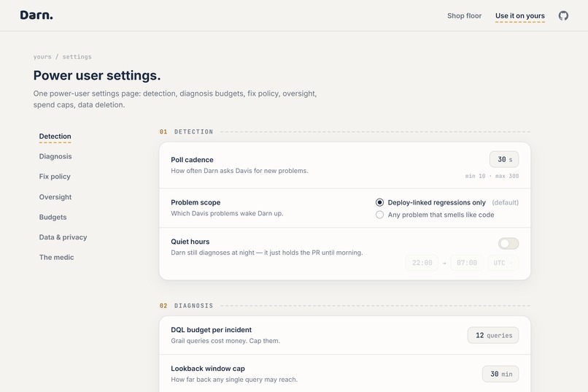The image size is (588, 392).
Task: Click the Quiet hours label
Action: (x=190, y=242)
